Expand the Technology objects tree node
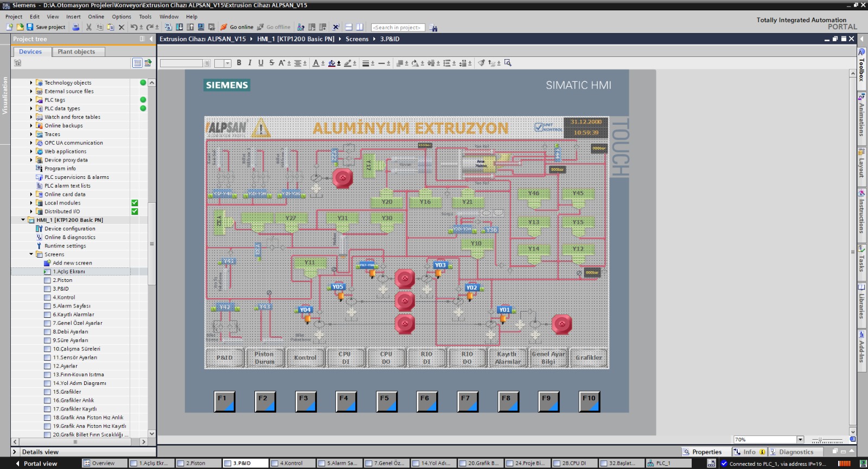The image size is (868, 469). point(31,83)
